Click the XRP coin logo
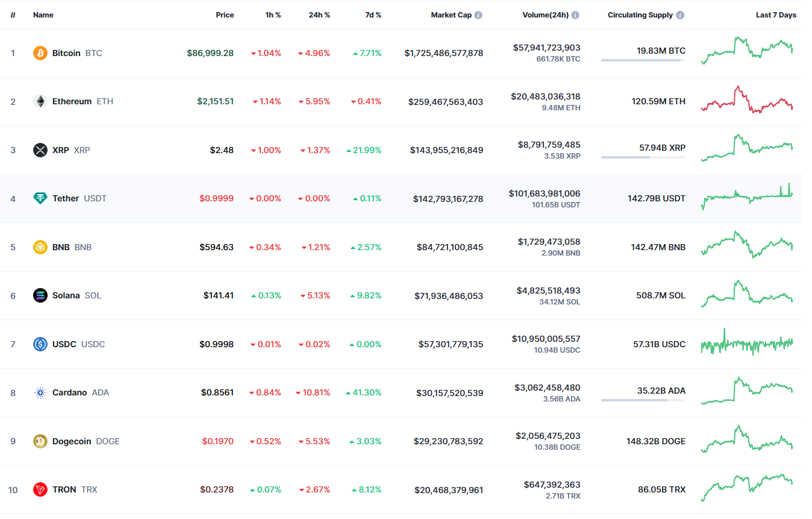 (x=40, y=150)
